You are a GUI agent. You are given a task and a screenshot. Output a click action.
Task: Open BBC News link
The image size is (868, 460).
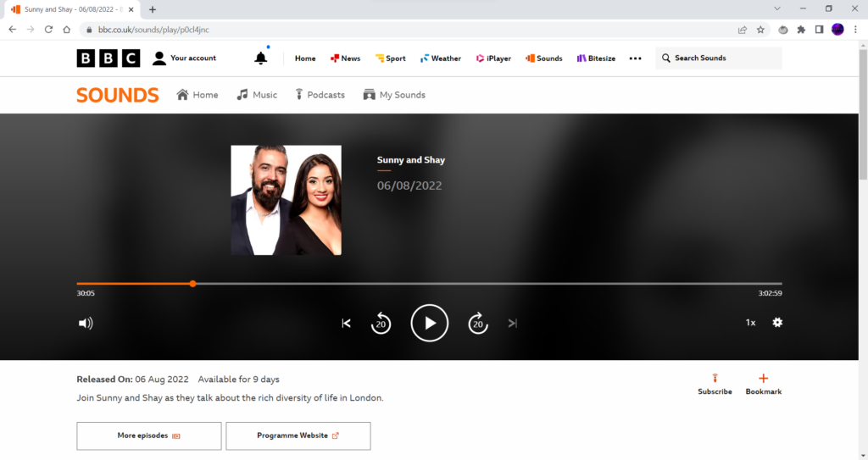tap(346, 58)
